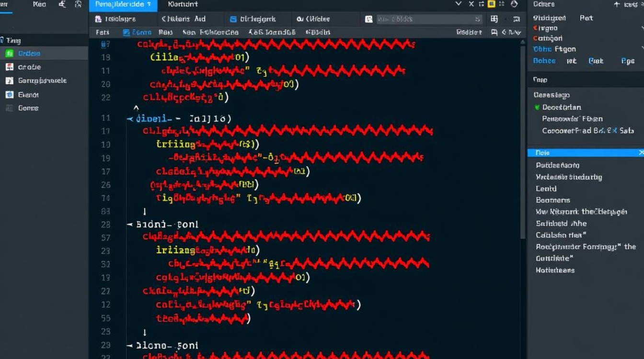The image size is (644, 359).
Task: Collapse the code block at line 28
Action: tap(130, 224)
